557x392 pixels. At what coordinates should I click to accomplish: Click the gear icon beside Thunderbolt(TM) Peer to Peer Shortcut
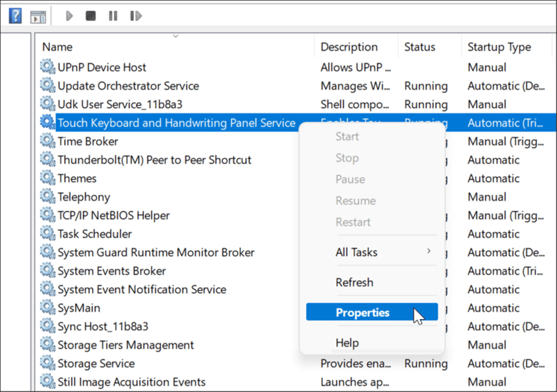(x=48, y=159)
